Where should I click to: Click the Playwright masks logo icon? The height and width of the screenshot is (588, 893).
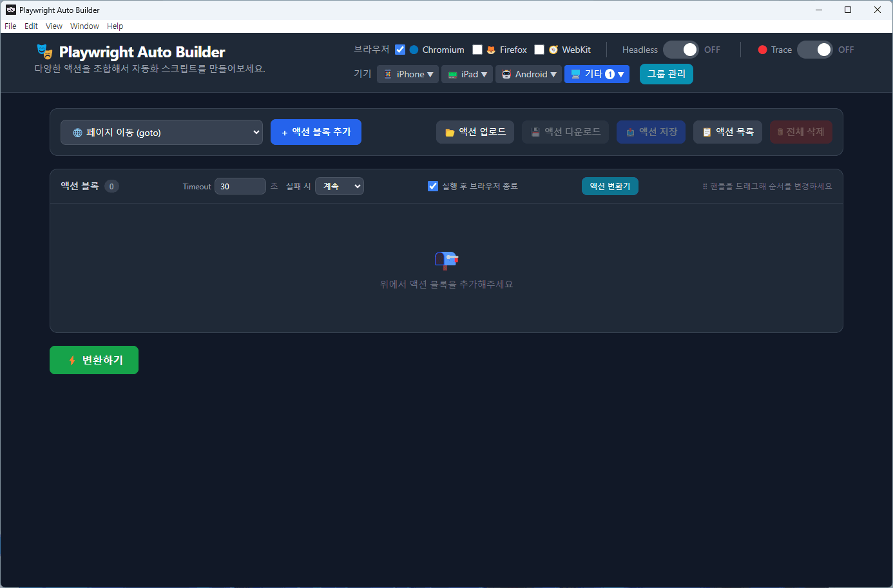pyautogui.click(x=44, y=52)
